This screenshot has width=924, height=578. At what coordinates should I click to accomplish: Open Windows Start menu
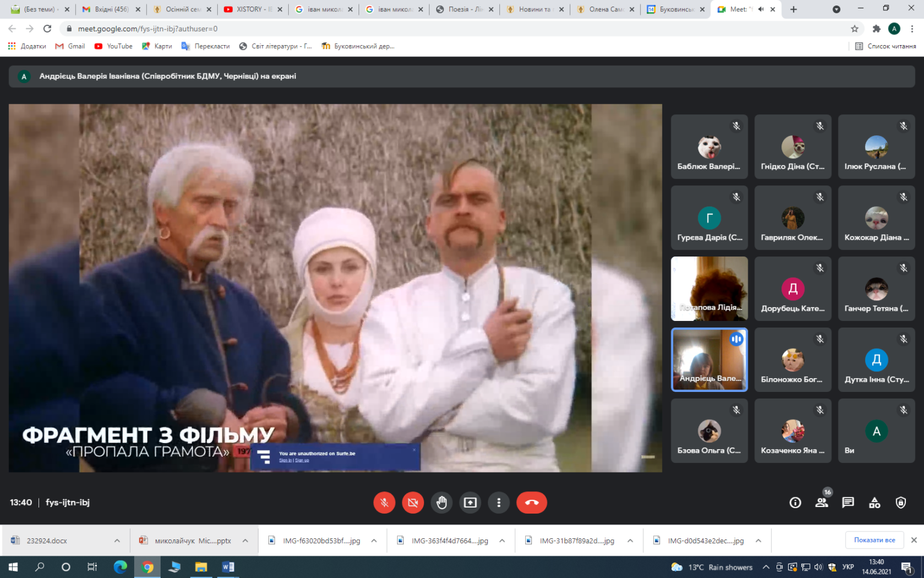tap(13, 567)
